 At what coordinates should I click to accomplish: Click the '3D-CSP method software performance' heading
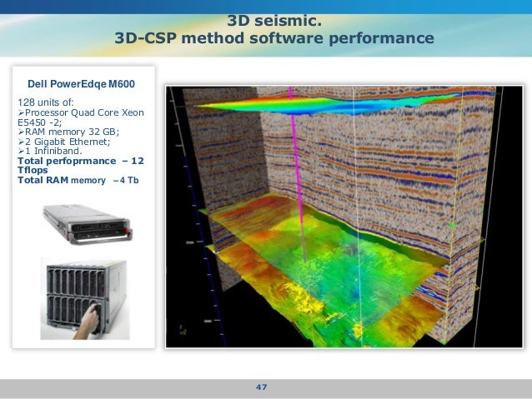[x=274, y=38]
